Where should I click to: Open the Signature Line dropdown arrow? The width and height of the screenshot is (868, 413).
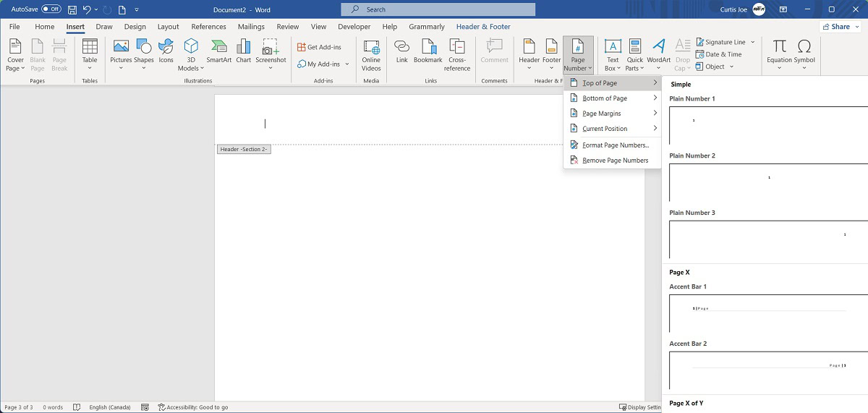(x=753, y=42)
